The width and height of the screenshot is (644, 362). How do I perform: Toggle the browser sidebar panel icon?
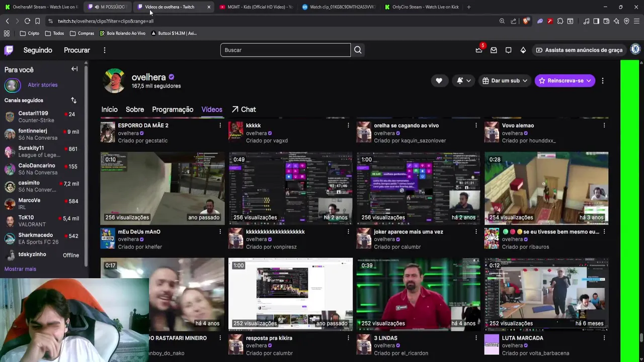click(x=596, y=21)
